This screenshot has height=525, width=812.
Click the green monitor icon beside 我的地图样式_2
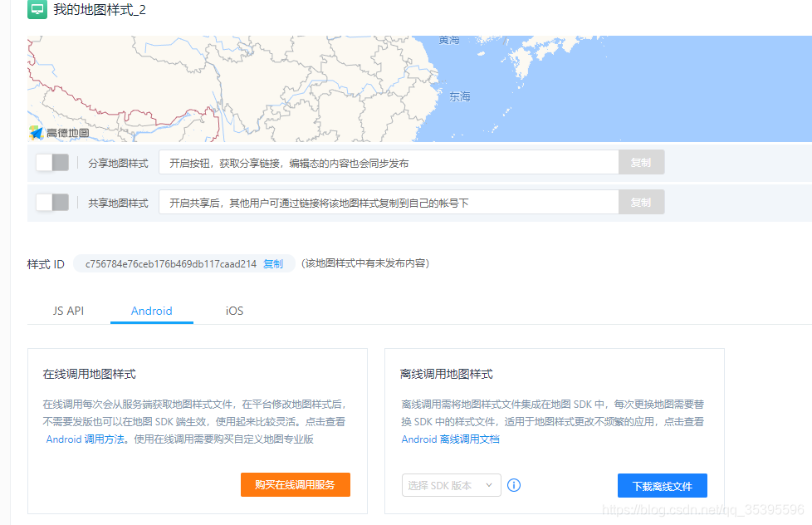tap(37, 9)
